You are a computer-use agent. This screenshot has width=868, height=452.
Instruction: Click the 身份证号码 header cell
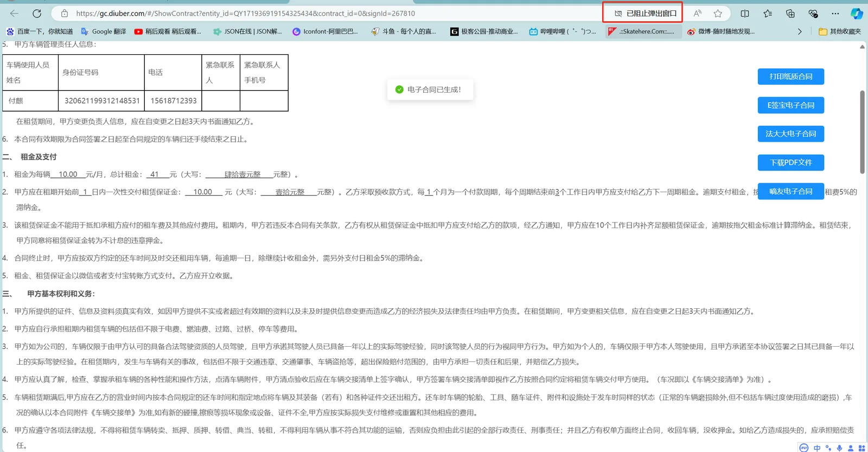click(x=101, y=72)
